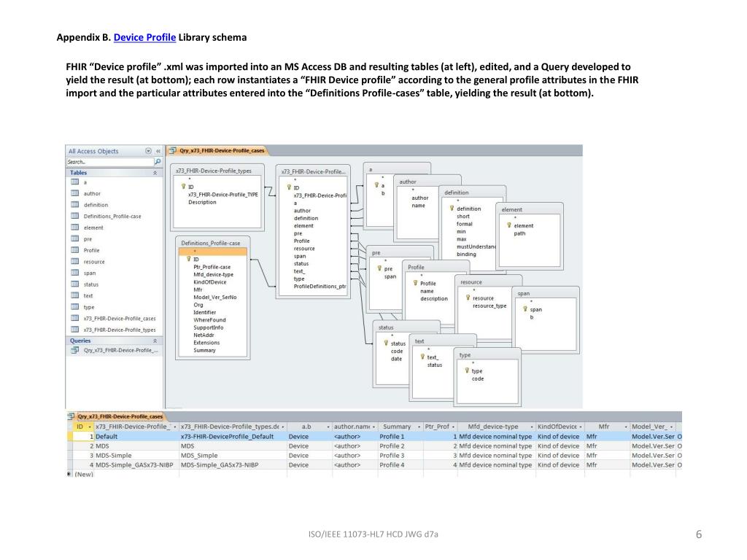Click key icon beside definition field
Screen dimensions: 747x560
[x=452, y=209]
